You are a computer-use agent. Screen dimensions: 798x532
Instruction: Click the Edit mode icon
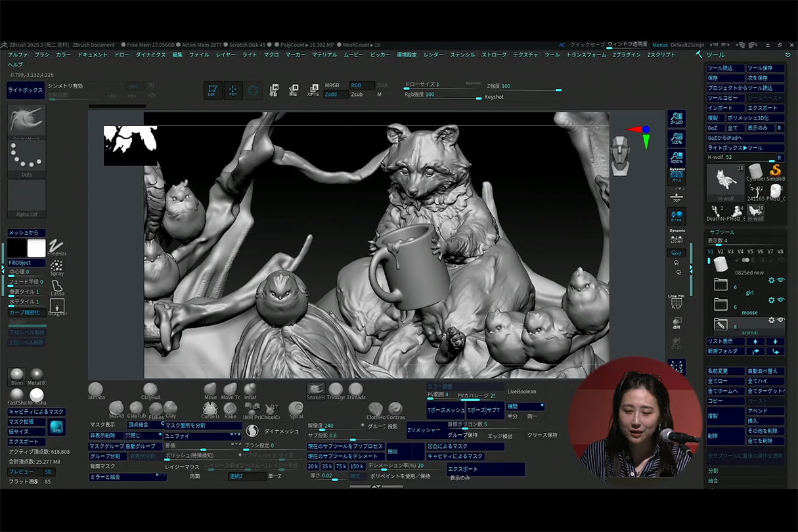click(213, 91)
